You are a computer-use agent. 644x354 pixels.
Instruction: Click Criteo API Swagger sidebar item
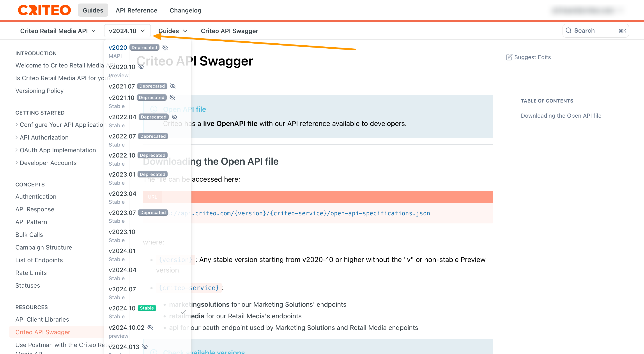click(57, 332)
